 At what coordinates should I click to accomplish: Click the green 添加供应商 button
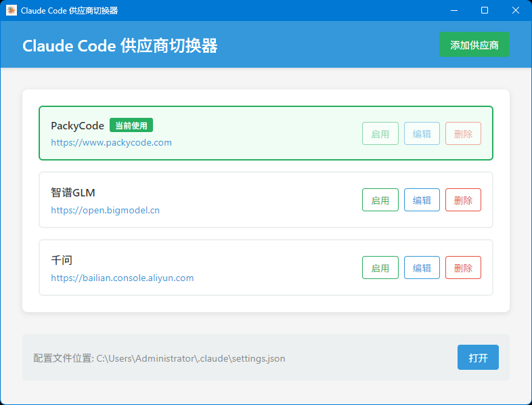474,45
